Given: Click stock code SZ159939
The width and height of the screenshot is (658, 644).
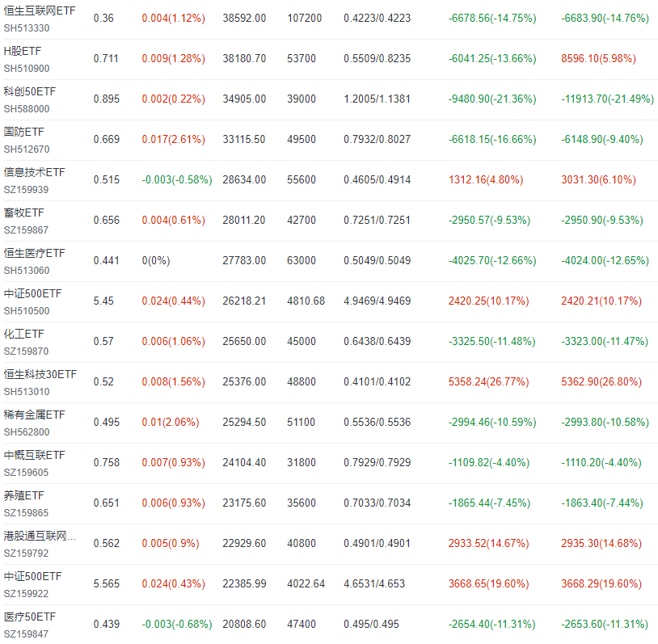Looking at the screenshot, I should click(26, 190).
